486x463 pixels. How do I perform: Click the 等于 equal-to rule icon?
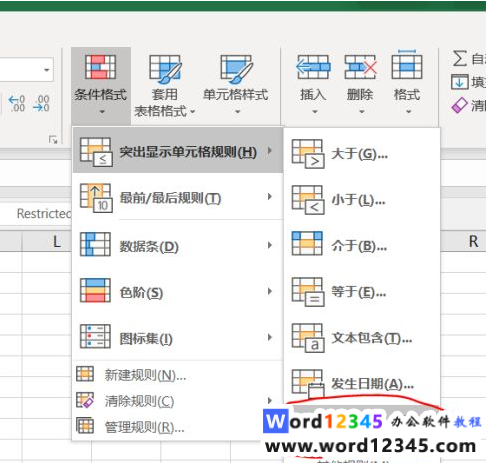pyautogui.click(x=308, y=292)
